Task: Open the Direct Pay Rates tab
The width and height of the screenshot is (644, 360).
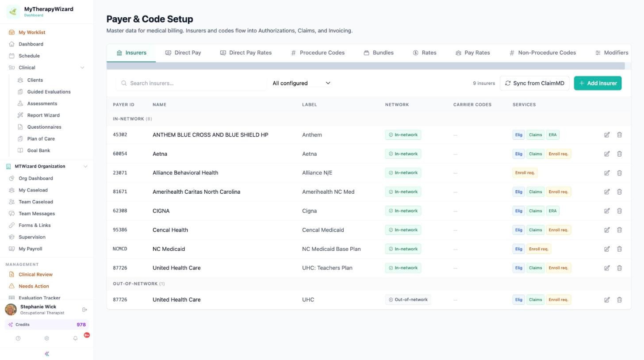Action: click(x=246, y=53)
